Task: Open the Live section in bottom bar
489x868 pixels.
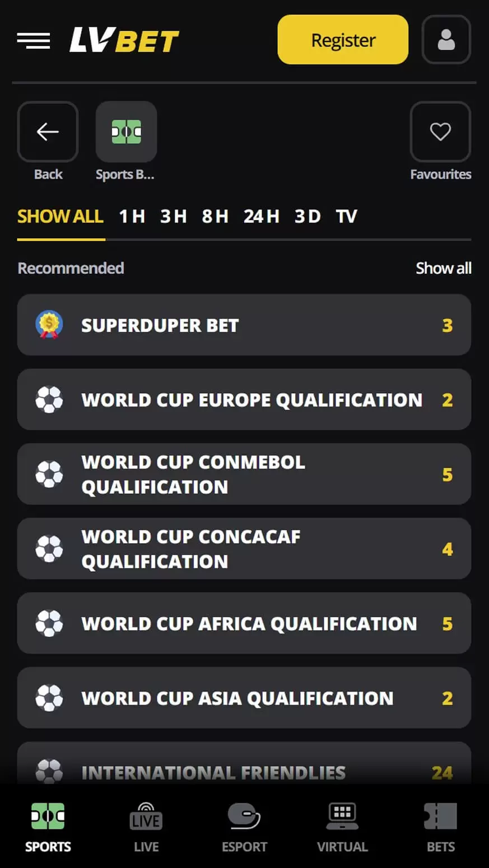Action: [x=146, y=827]
